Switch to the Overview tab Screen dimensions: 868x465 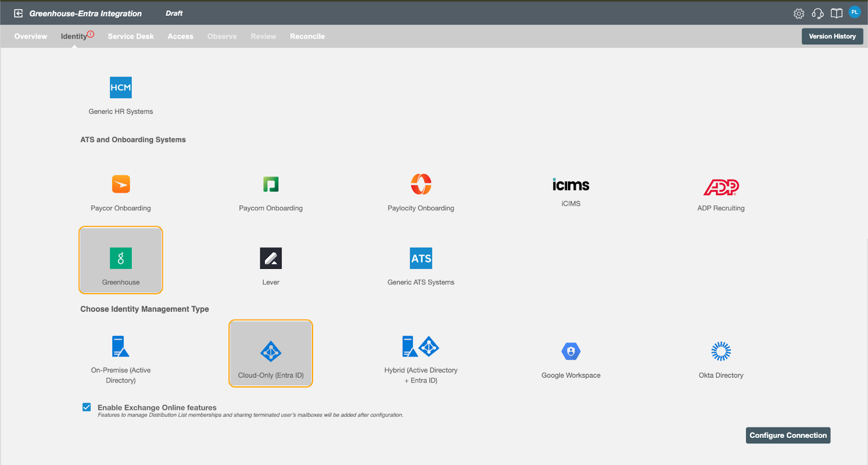pyautogui.click(x=30, y=36)
